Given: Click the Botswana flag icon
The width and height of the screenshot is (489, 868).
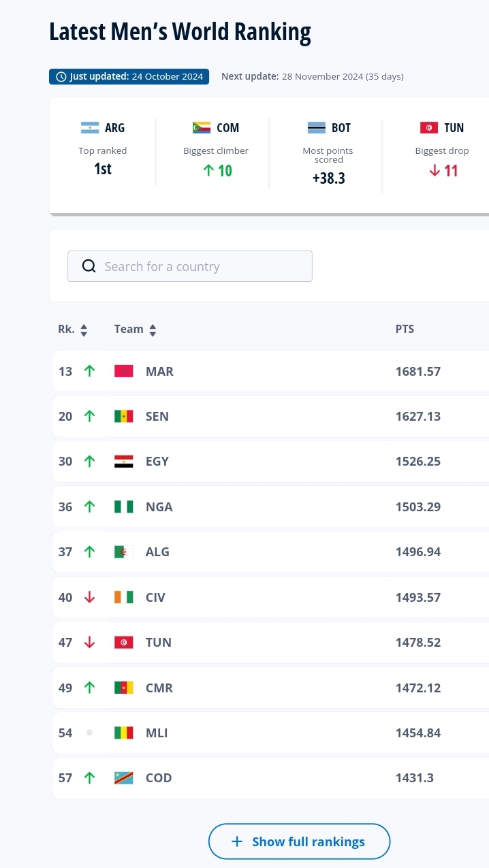Looking at the screenshot, I should (x=316, y=128).
